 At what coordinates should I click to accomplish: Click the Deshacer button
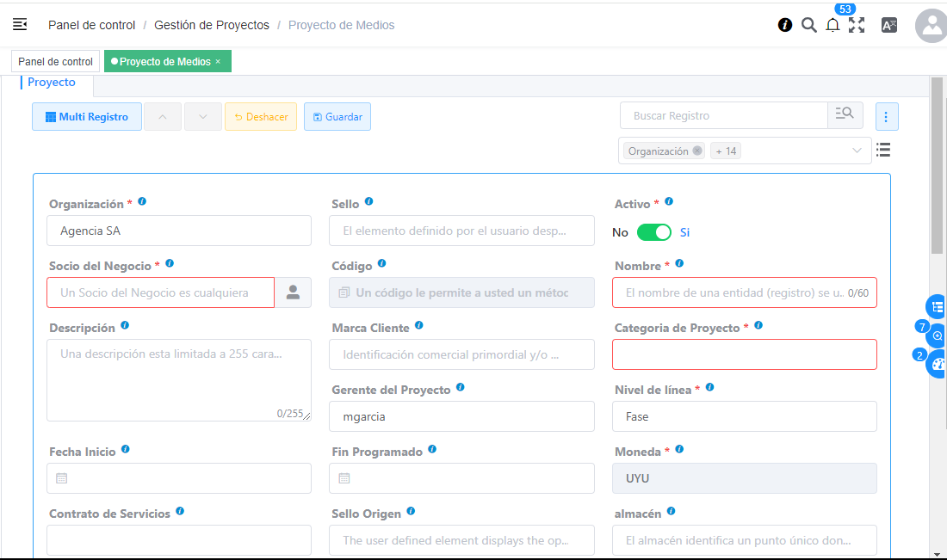tap(261, 117)
